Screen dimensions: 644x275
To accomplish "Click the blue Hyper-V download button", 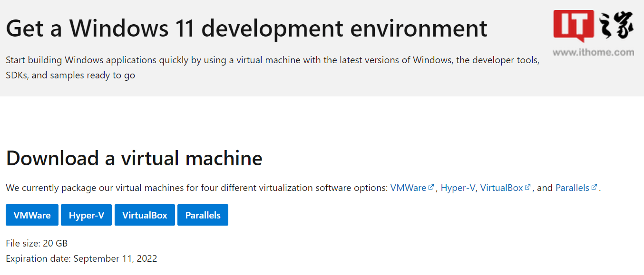I will pos(86,215).
